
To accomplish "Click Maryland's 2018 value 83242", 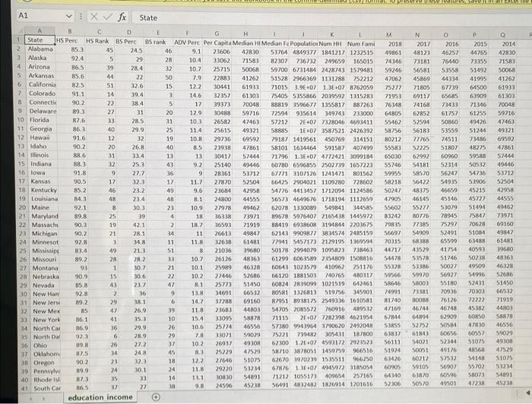I will coord(389,216).
